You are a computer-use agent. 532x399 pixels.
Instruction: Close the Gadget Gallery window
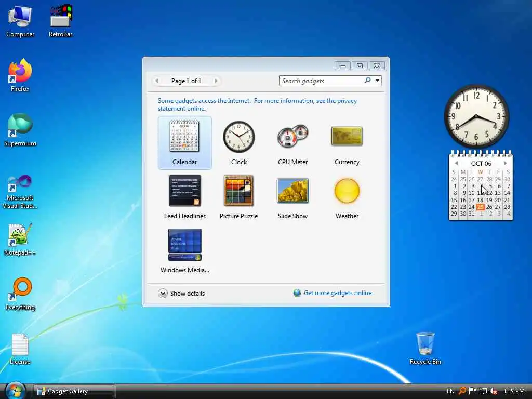pyautogui.click(x=377, y=66)
